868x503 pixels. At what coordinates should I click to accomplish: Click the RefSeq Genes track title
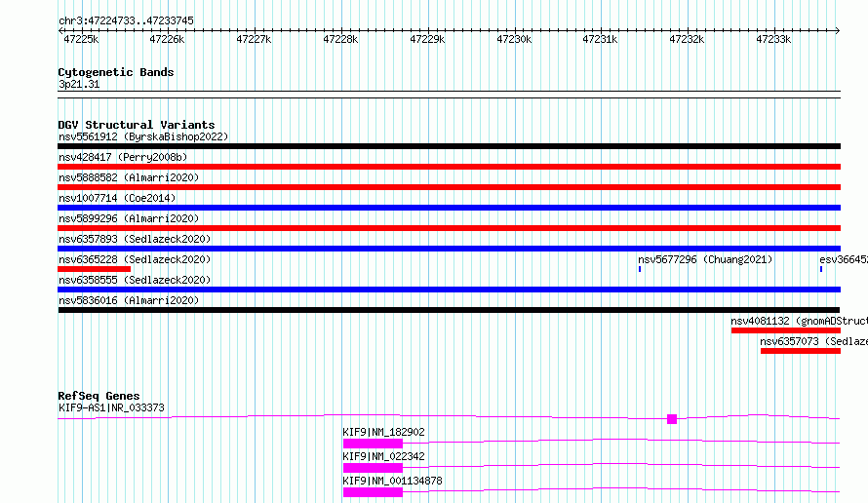99,396
